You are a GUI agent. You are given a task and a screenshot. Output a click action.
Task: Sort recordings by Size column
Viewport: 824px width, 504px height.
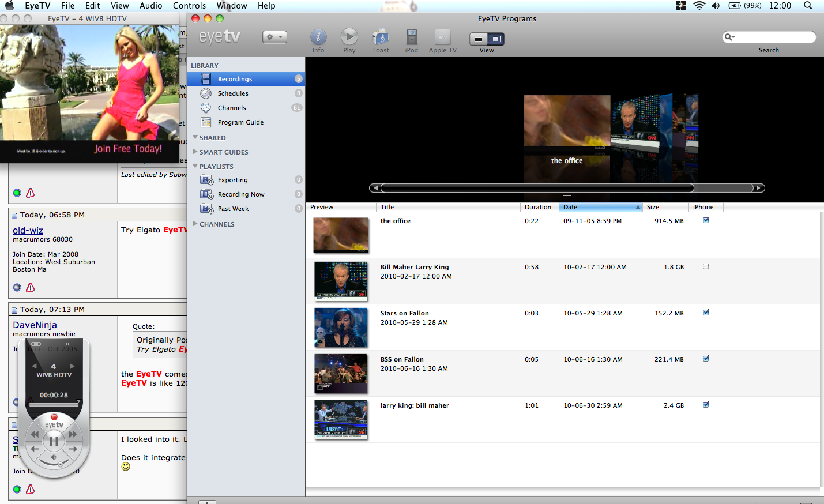[x=665, y=207]
